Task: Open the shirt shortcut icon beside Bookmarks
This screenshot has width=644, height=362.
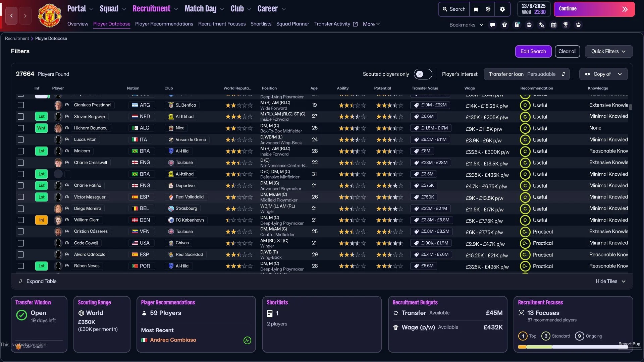Action: point(504,25)
